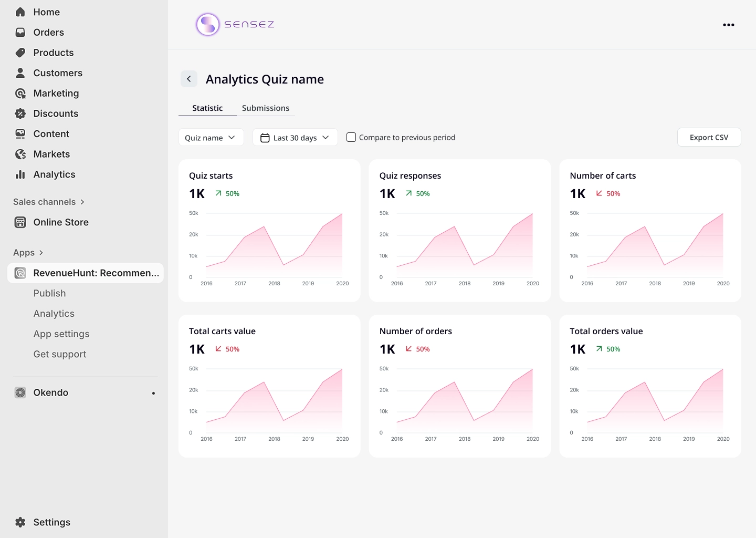Click the Customers person icon
Screen dimensions: 756x538
tap(20, 73)
